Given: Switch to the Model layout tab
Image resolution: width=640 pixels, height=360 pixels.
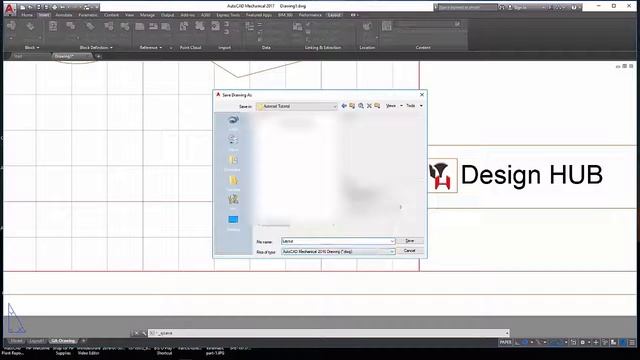Looking at the screenshot, I should 17,341.
